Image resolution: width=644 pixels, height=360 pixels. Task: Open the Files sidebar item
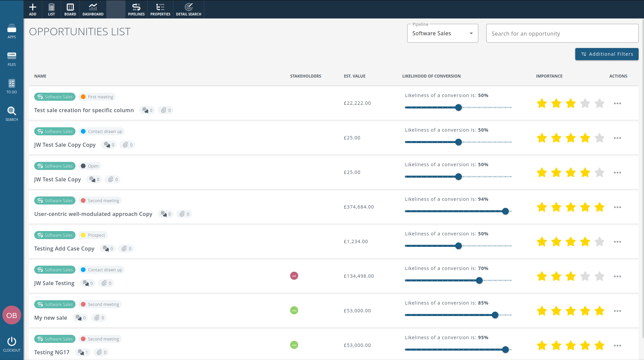point(12,59)
